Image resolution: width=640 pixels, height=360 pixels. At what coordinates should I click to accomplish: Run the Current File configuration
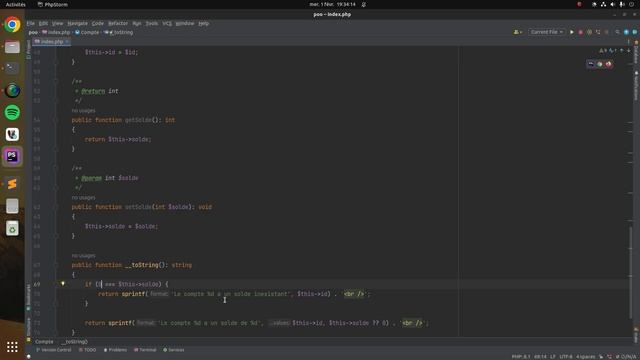tap(571, 32)
